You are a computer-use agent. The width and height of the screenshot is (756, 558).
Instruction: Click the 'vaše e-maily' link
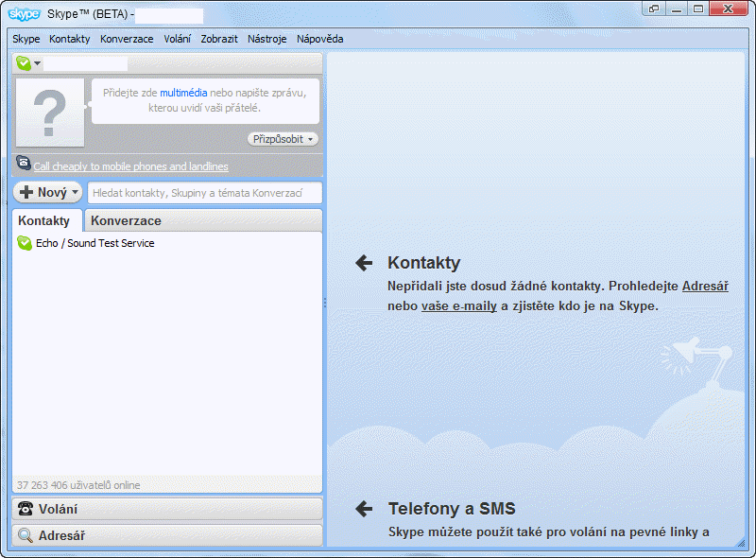point(459,306)
